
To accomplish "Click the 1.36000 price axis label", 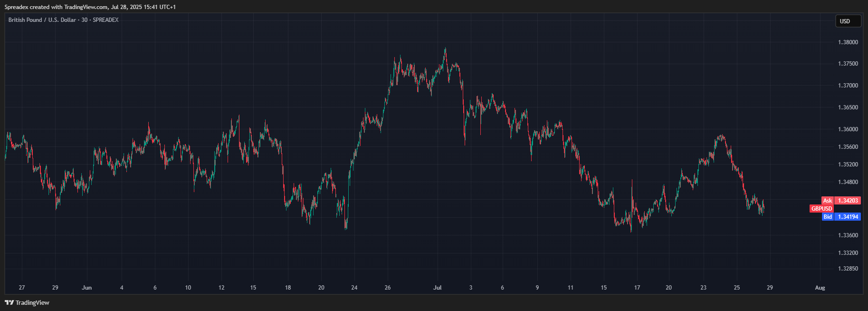I will [x=848, y=129].
